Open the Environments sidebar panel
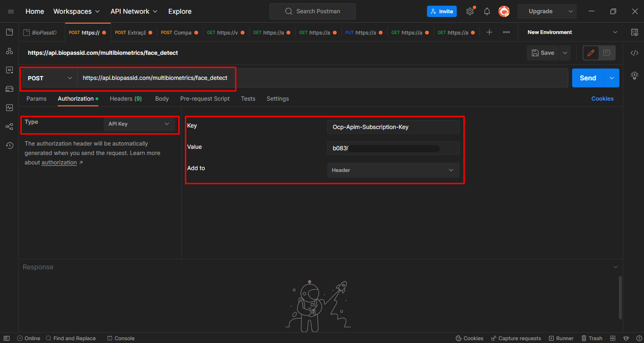The image size is (644, 343). pyautogui.click(x=9, y=70)
